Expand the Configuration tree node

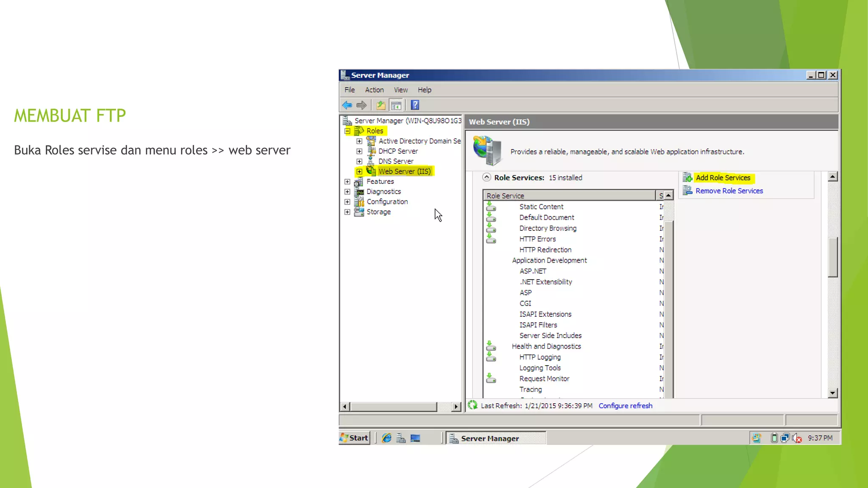tap(348, 202)
